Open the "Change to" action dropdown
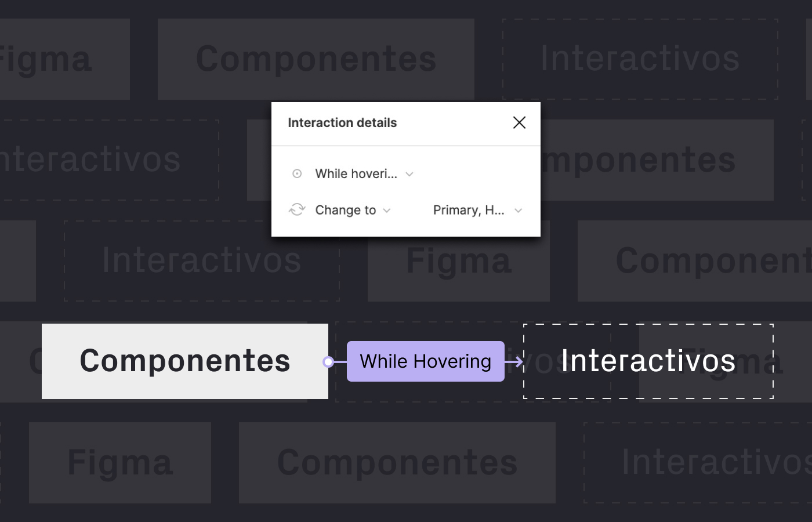The height and width of the screenshot is (522, 812). [x=387, y=211]
